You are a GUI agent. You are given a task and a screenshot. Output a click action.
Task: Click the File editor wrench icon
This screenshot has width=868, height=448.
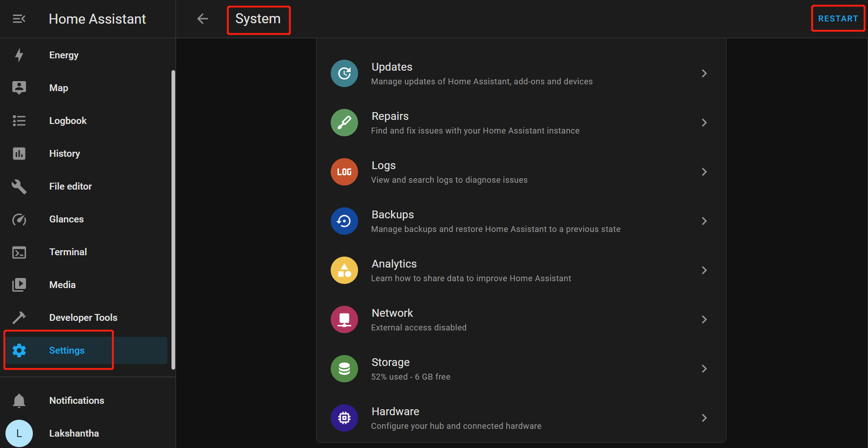(x=19, y=186)
